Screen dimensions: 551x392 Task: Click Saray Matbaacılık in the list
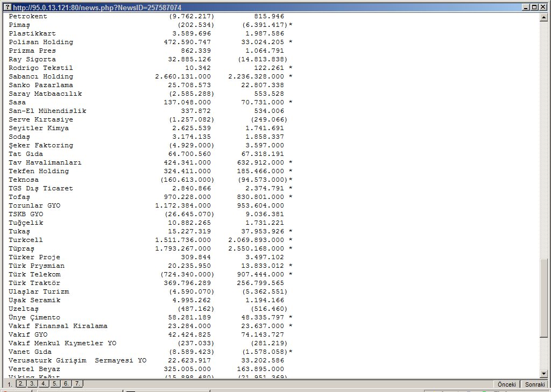click(x=45, y=94)
